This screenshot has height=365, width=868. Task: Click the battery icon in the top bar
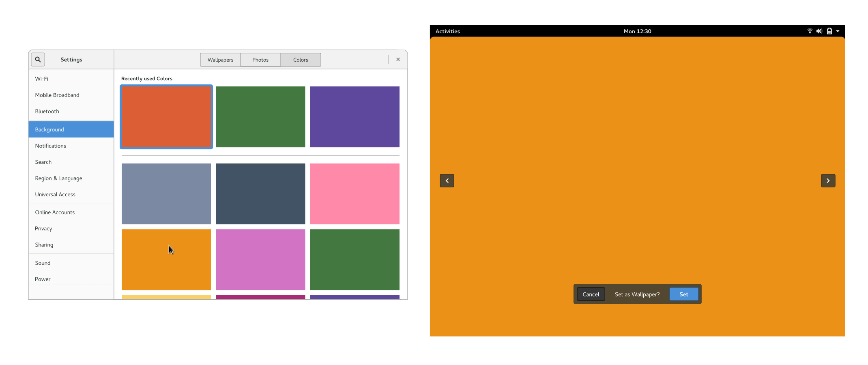point(829,31)
